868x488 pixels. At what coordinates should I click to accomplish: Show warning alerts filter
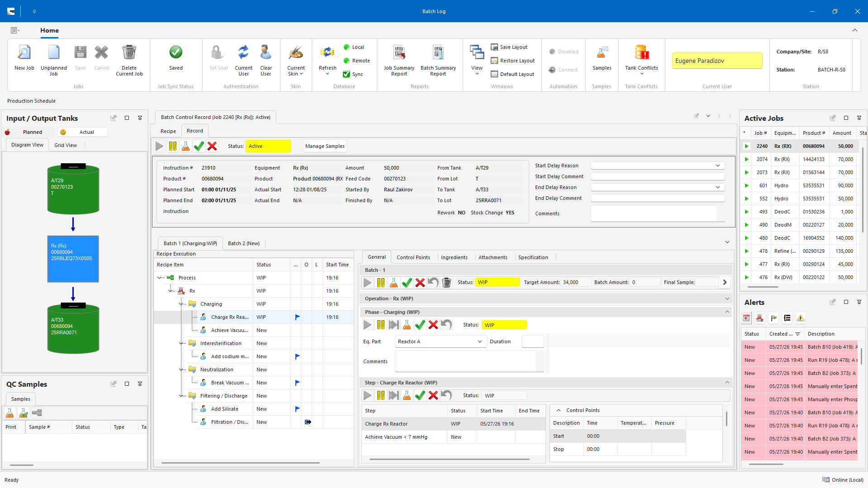tap(801, 318)
